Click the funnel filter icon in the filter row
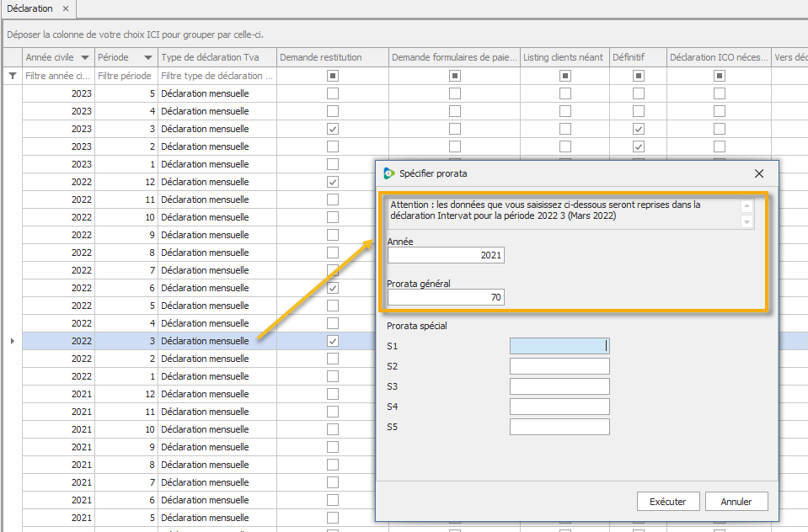The height and width of the screenshot is (532, 808). point(13,76)
